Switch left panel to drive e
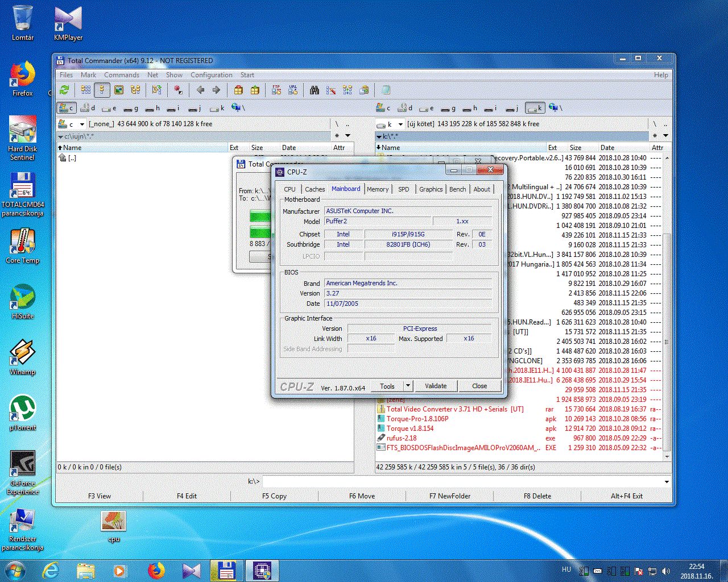 pos(110,107)
